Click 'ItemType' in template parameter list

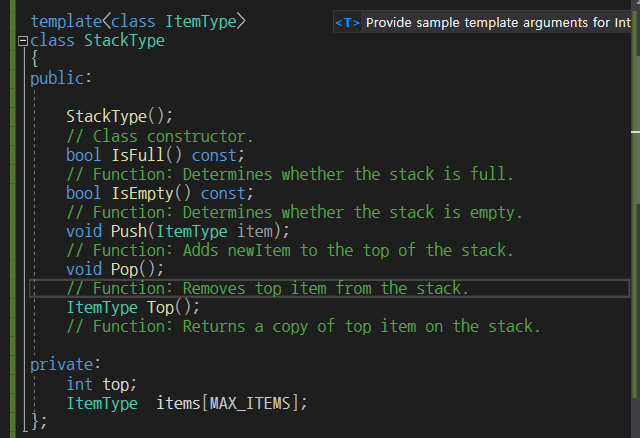click(x=201, y=22)
